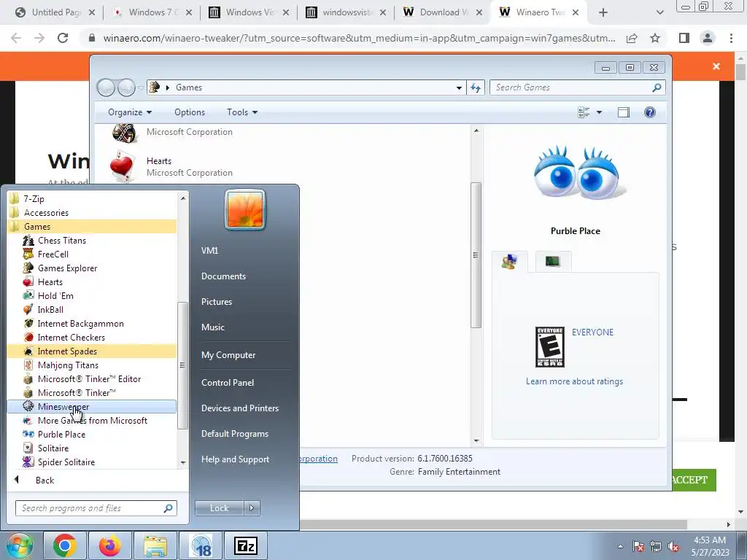
Task: Open Firefox from taskbar
Action: 109,545
